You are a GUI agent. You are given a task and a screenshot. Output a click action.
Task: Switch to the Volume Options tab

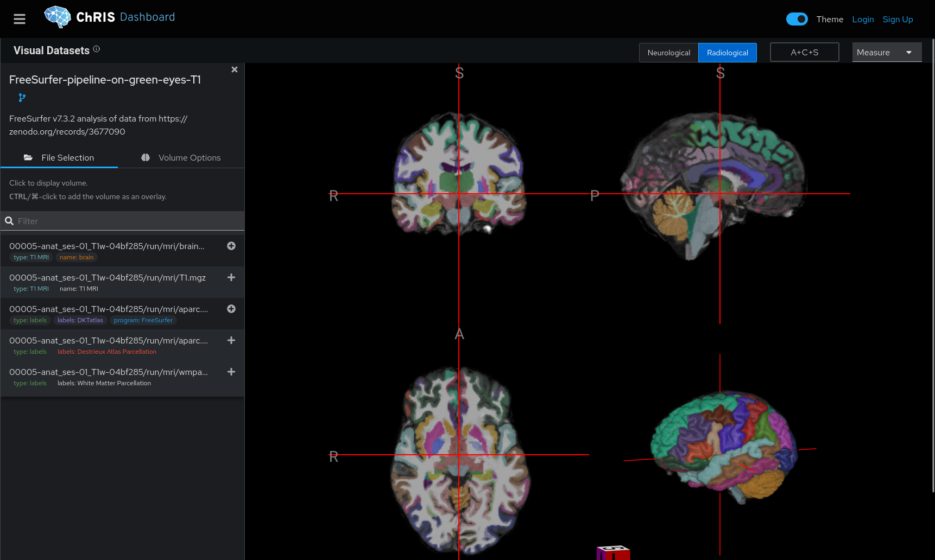[181, 157]
